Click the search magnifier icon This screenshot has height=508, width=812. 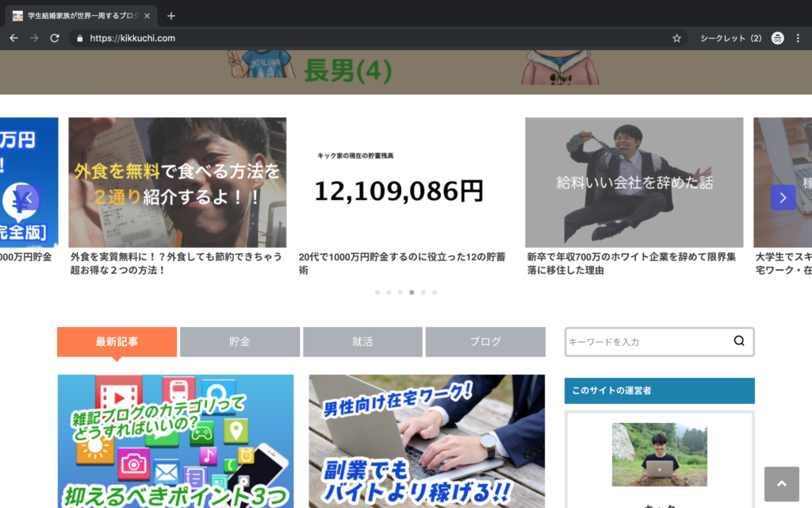(x=739, y=341)
